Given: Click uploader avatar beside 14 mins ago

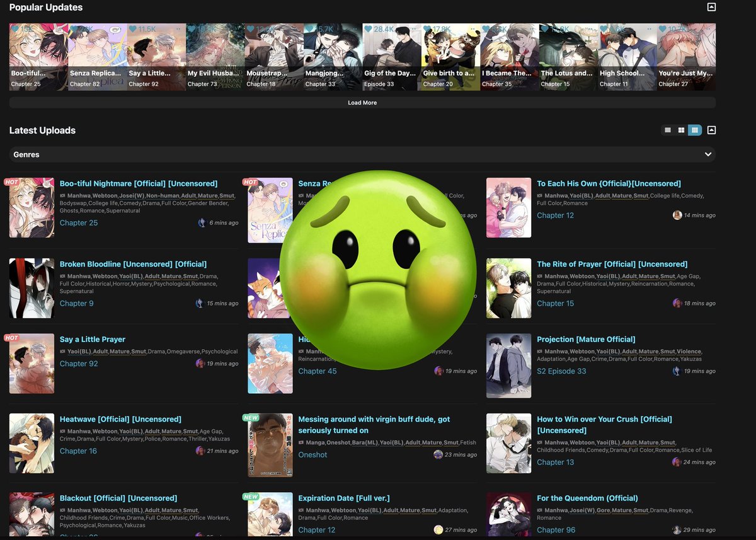Looking at the screenshot, I should click(677, 215).
